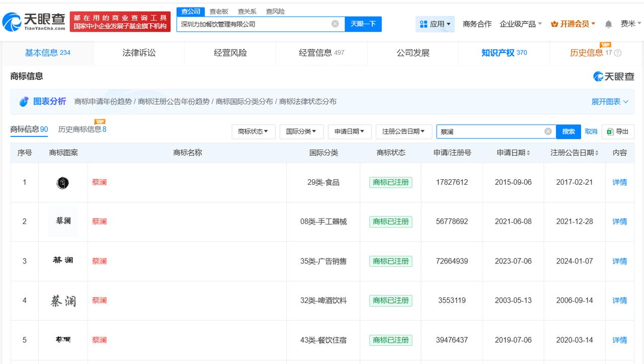Screen dimensions: 644x364
Task: Open trademark image of row 2
Action: [63, 222]
